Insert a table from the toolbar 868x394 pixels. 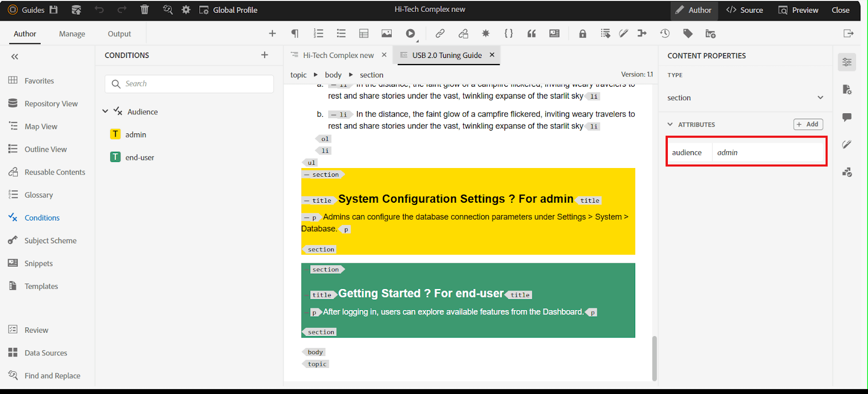[363, 34]
